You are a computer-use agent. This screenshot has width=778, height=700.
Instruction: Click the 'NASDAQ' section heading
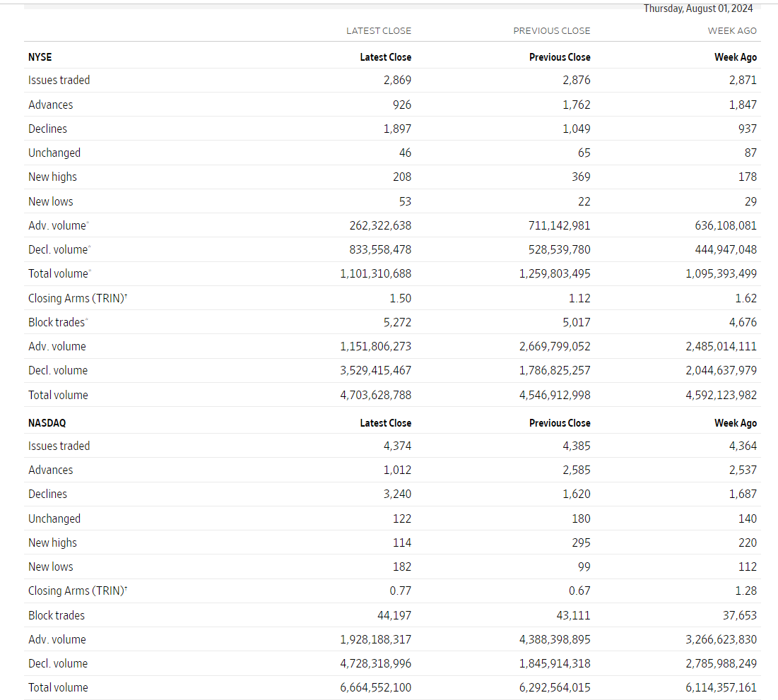(x=47, y=423)
